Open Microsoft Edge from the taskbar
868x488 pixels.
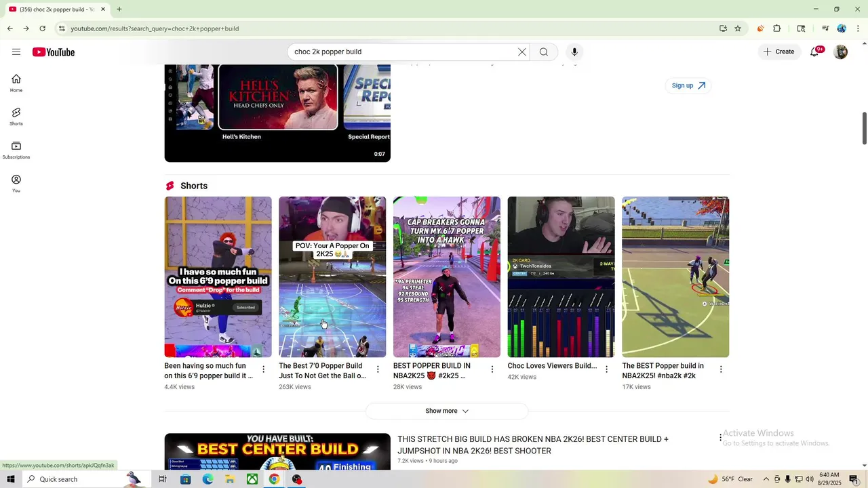point(208,479)
